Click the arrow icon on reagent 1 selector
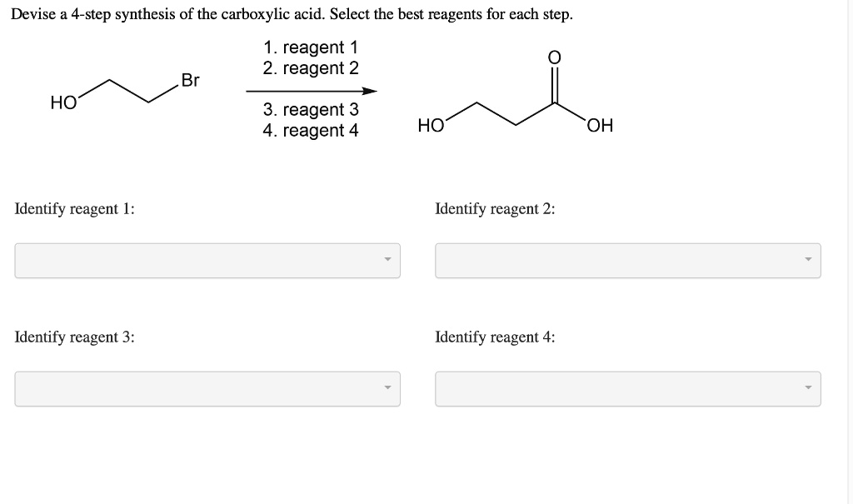The image size is (853, 504). tap(388, 260)
